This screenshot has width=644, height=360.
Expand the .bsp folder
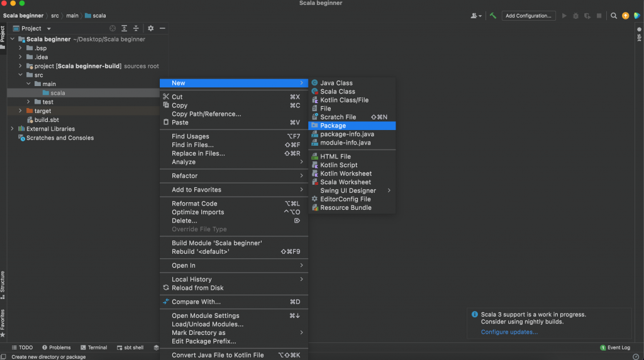pos(20,48)
